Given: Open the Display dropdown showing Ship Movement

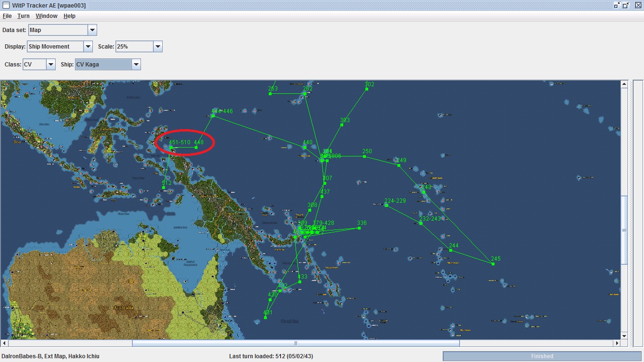Looking at the screenshot, I should 88,47.
